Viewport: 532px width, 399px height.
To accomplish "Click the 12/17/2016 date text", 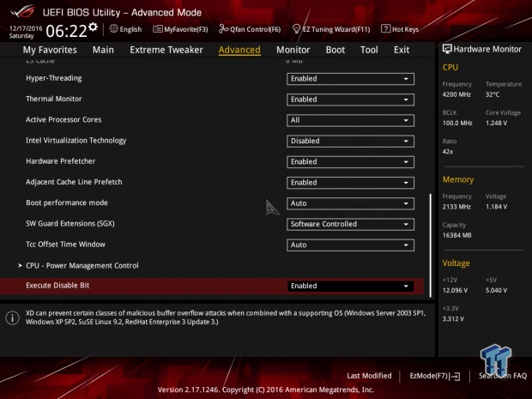I will (x=26, y=28).
